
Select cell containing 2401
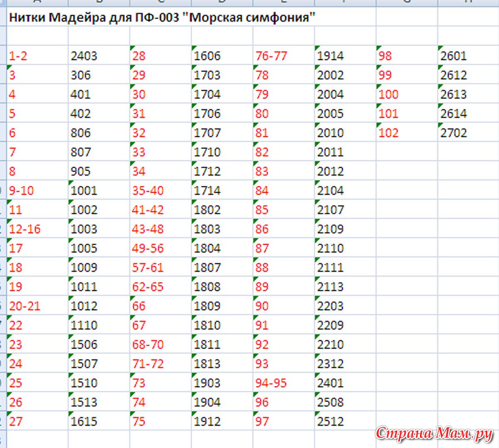pyautogui.click(x=345, y=383)
